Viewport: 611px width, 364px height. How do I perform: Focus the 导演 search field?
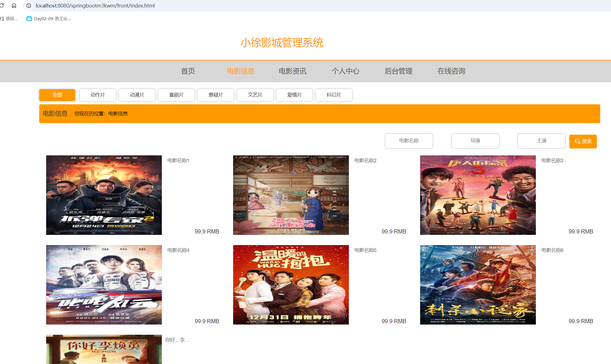[x=475, y=141]
